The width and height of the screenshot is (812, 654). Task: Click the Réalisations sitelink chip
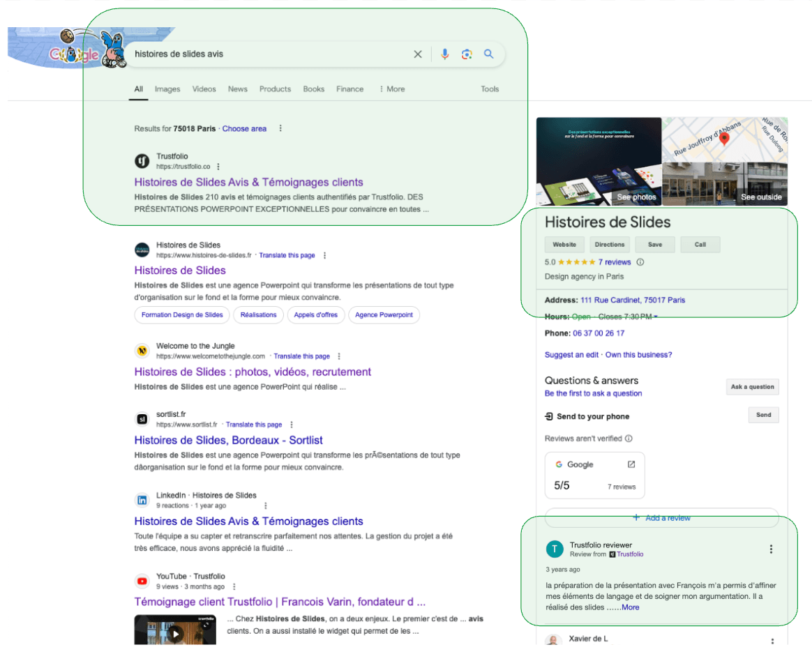coord(258,314)
